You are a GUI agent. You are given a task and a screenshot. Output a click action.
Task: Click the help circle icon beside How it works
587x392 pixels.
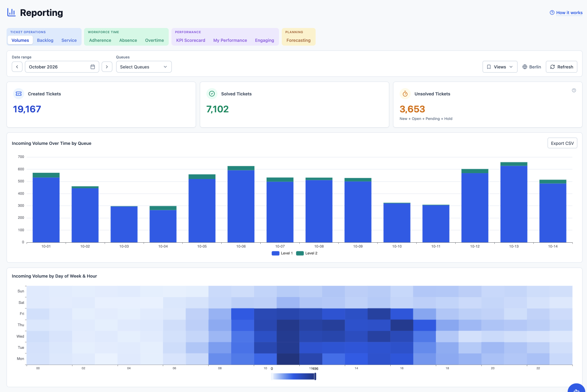552,12
